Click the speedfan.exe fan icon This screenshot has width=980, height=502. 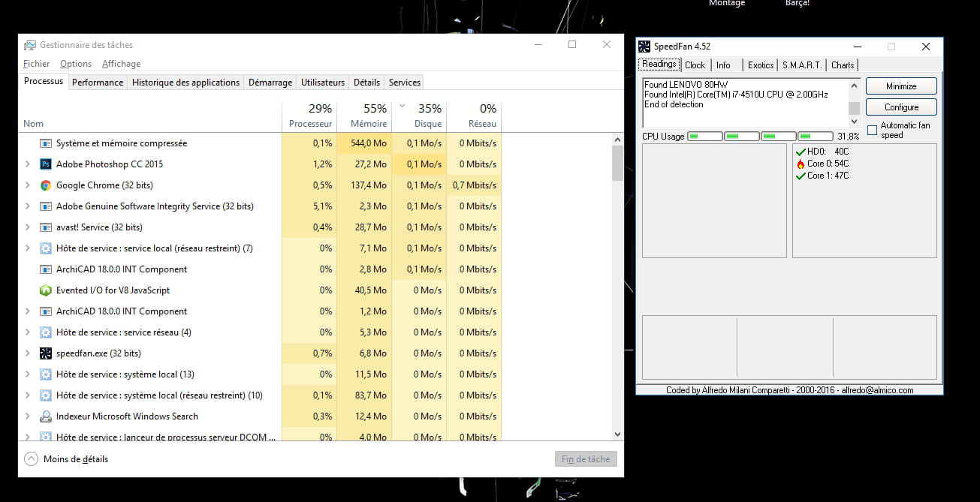[45, 353]
